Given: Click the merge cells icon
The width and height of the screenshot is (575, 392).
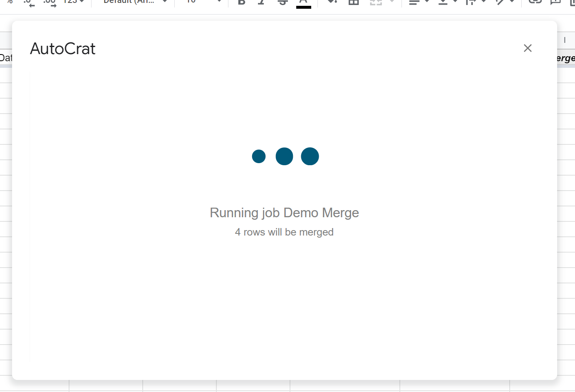Looking at the screenshot, I should pyautogui.click(x=376, y=2).
